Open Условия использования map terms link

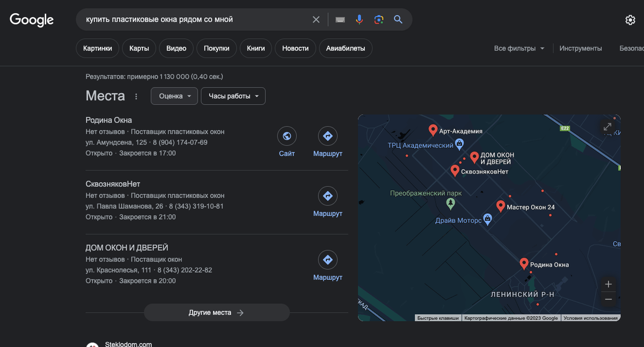click(590, 318)
